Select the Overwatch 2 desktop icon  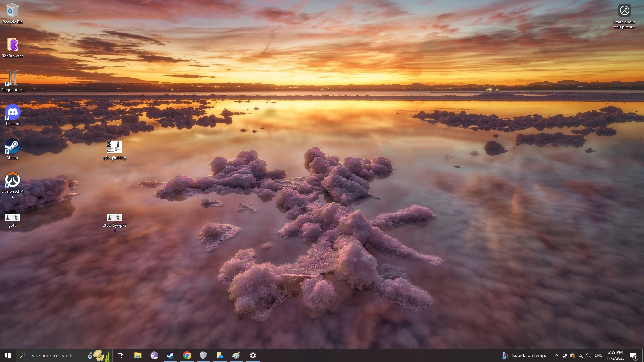coord(12,183)
